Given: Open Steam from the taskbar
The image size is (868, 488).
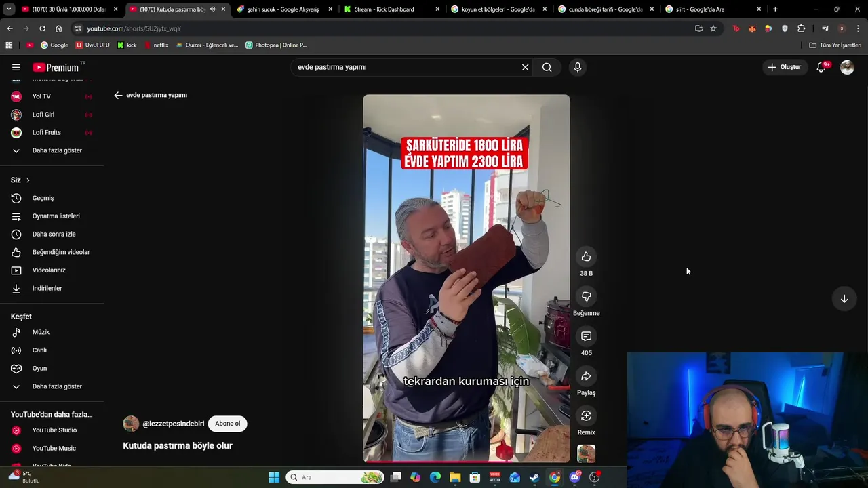Looking at the screenshot, I should pyautogui.click(x=534, y=477).
